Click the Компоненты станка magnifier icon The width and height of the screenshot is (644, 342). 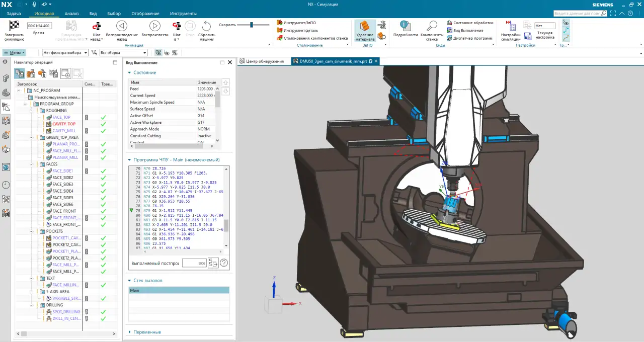click(432, 26)
